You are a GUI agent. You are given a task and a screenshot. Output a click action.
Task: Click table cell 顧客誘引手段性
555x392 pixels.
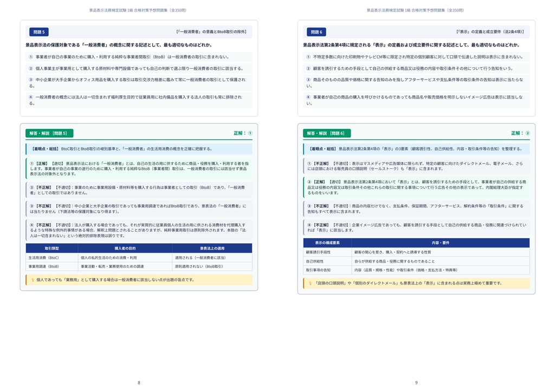[327, 252]
